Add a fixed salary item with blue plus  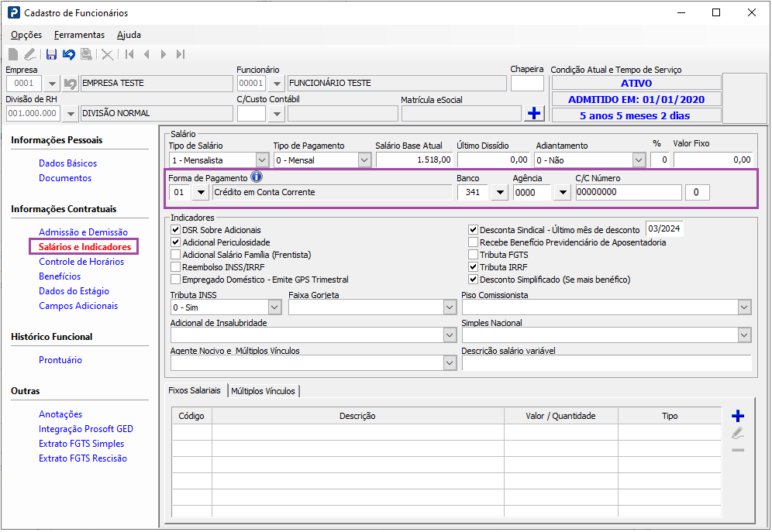pos(738,416)
